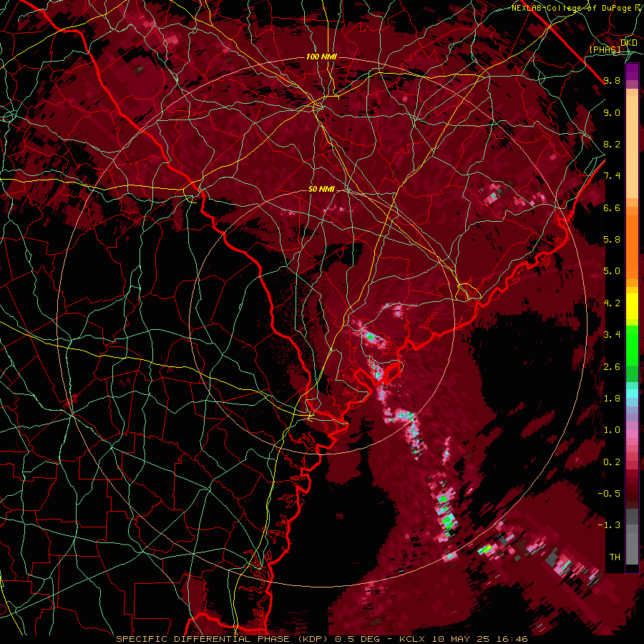
Task: Click the 3.4 value on the color scale
Action: pos(612,335)
